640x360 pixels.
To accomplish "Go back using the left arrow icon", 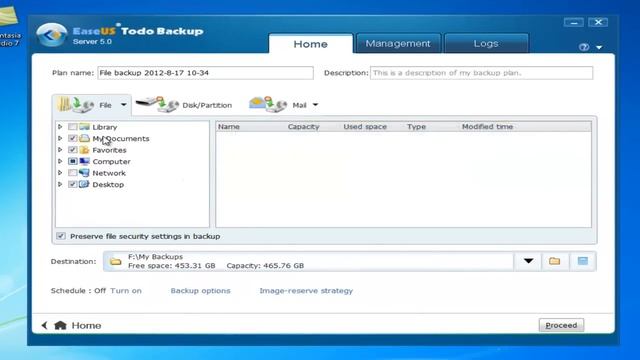I will pyautogui.click(x=44, y=325).
